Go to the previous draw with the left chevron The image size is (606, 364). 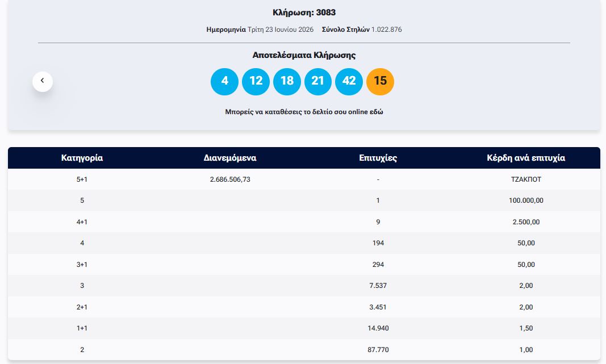[43, 82]
